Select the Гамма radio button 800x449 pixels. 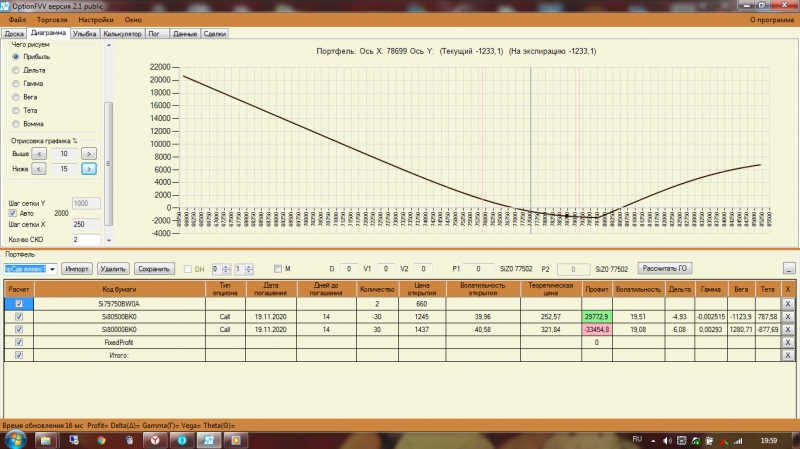pyautogui.click(x=16, y=83)
